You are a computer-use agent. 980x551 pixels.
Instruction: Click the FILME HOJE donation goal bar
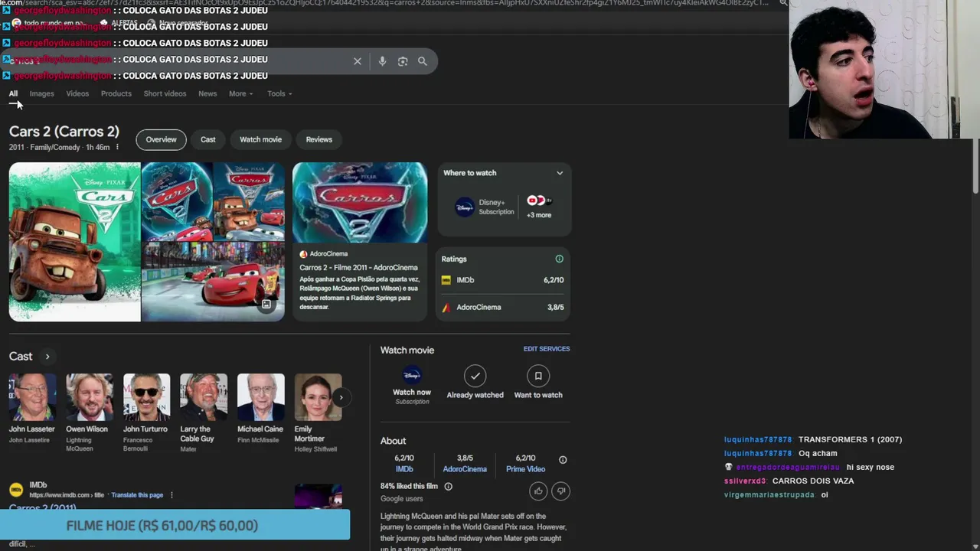coord(175,525)
